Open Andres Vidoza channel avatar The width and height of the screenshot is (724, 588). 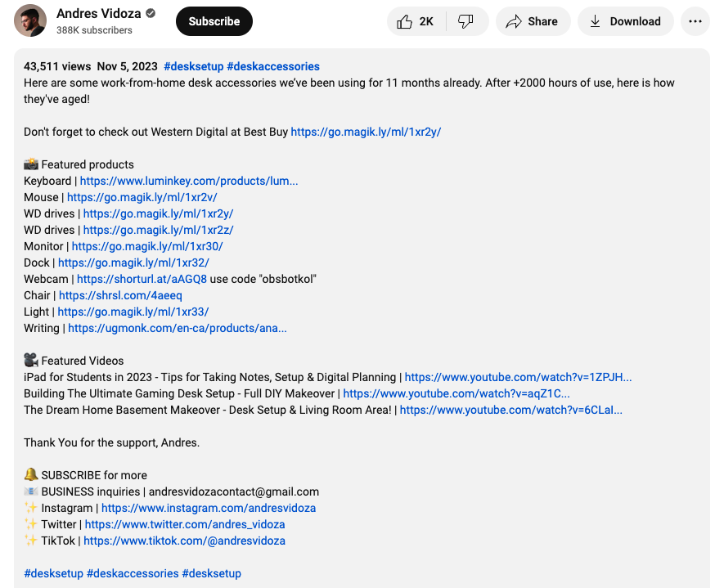coord(30,20)
